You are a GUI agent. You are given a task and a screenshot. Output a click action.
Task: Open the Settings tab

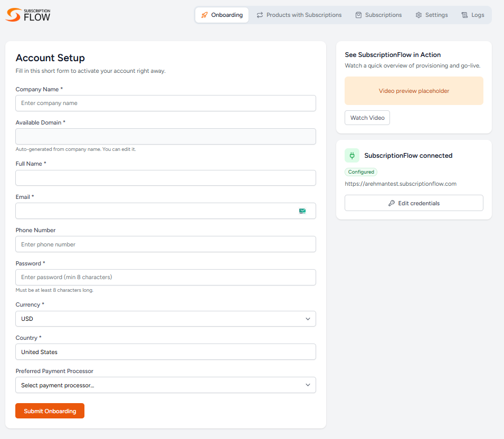(431, 15)
